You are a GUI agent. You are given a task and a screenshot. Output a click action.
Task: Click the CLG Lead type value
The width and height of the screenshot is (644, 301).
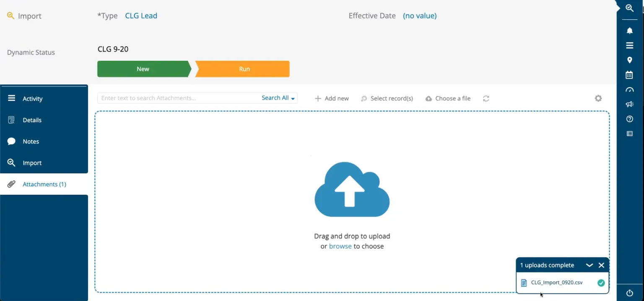tap(141, 16)
